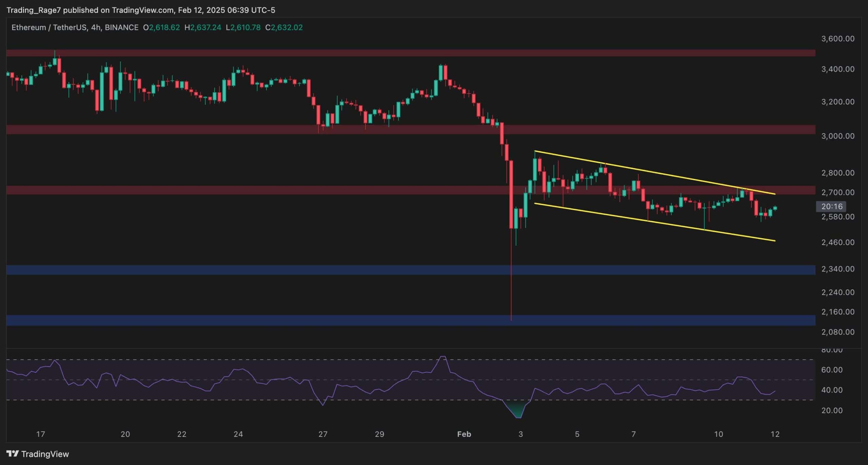Viewport: 868px width, 465px height.
Task: Click the high price value H2,637.24
Action: pyautogui.click(x=203, y=27)
